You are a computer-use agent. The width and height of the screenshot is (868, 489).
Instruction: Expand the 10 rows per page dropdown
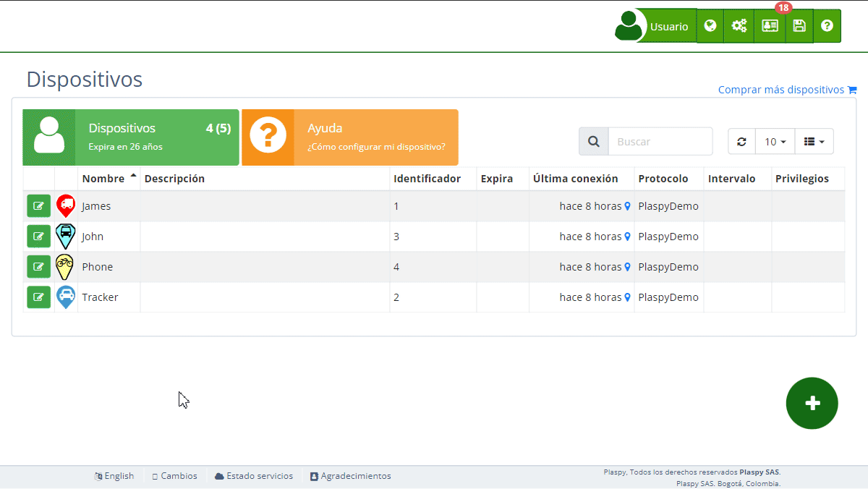pyautogui.click(x=775, y=142)
